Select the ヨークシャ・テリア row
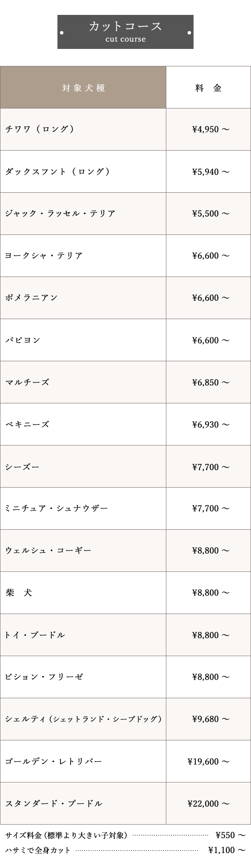 (125, 256)
